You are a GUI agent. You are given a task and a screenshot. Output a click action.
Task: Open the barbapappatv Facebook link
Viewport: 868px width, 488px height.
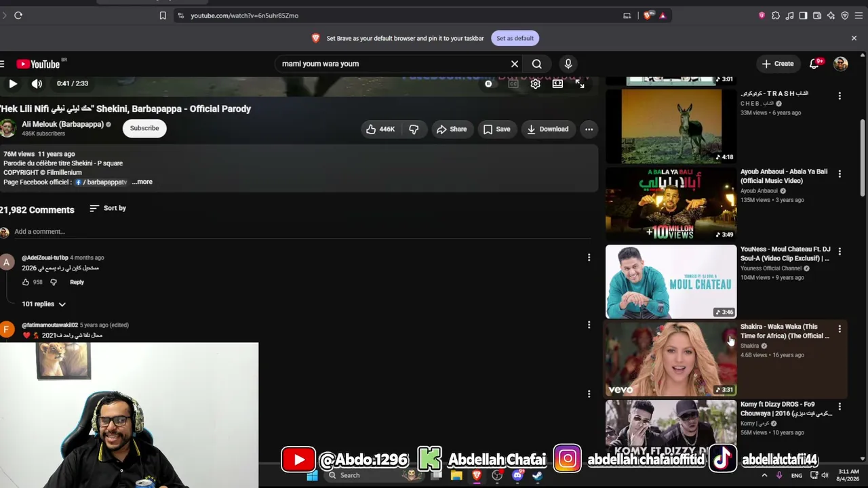(x=102, y=182)
